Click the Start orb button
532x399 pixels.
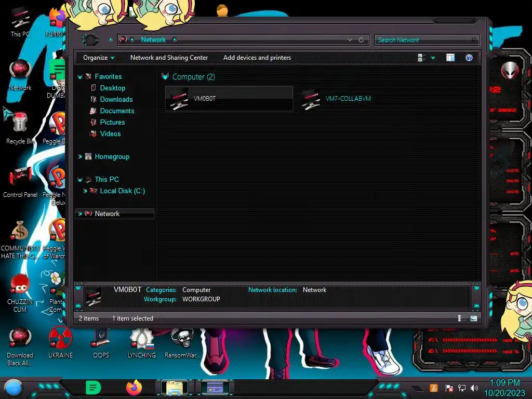click(13, 388)
